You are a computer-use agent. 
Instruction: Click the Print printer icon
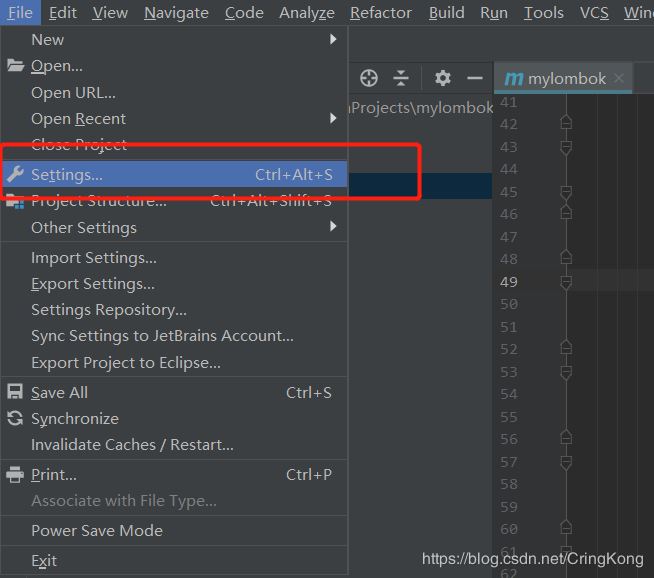[x=15, y=475]
